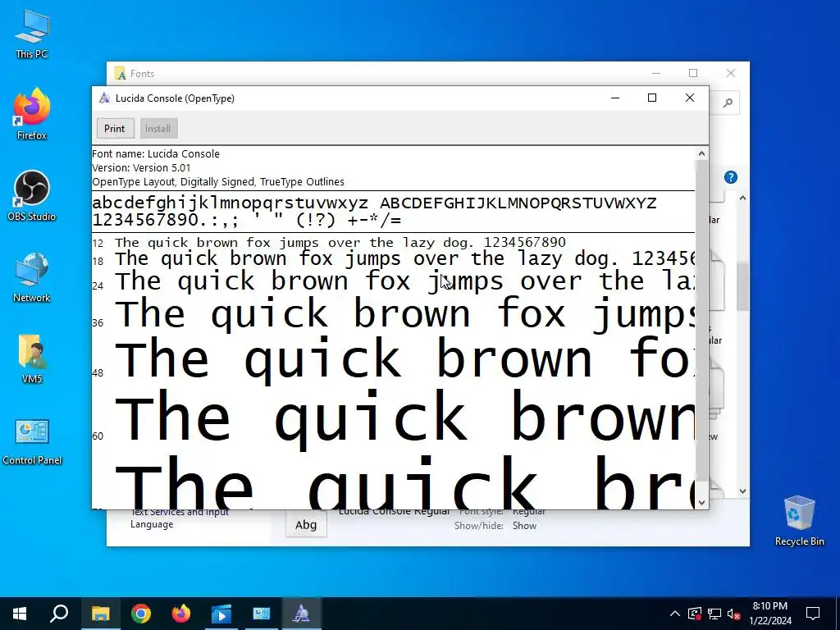Click the disabled Install button

pyautogui.click(x=157, y=129)
